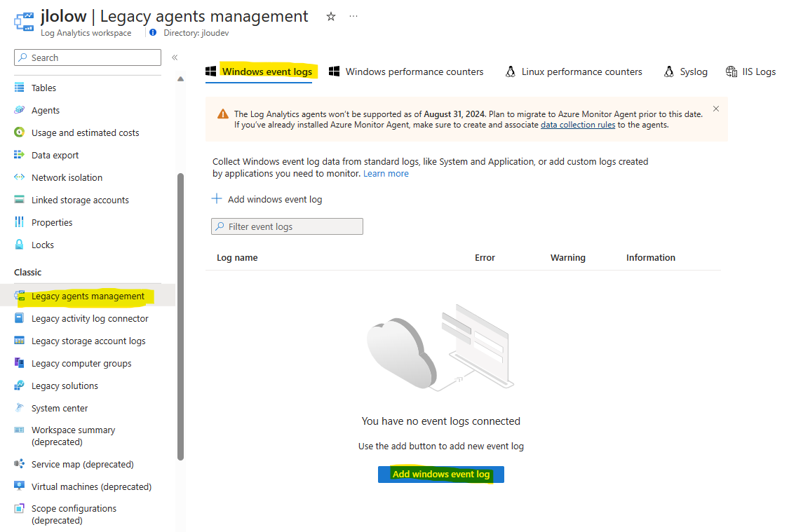Select Usage and estimated costs

[x=85, y=132]
